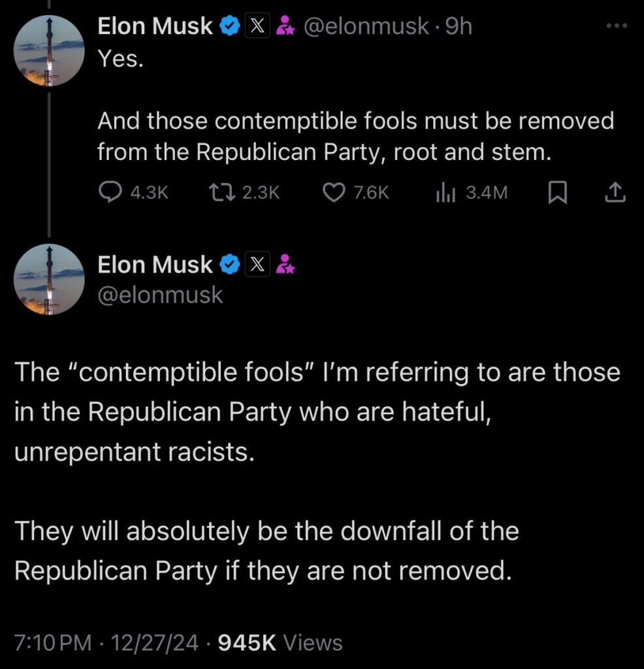Open the "7:10 PM · 12/27/24" timestamp
The width and height of the screenshot is (644, 669).
coord(106,642)
